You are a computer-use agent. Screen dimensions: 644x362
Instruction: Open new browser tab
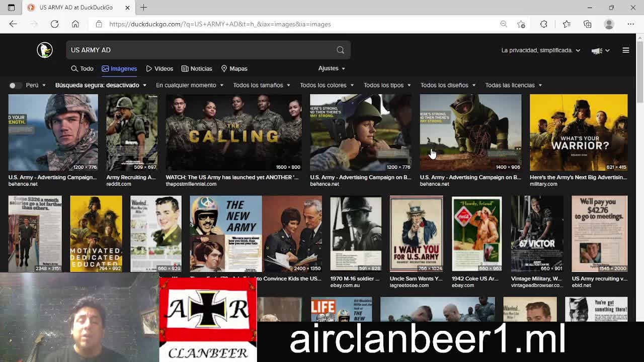coord(143,8)
